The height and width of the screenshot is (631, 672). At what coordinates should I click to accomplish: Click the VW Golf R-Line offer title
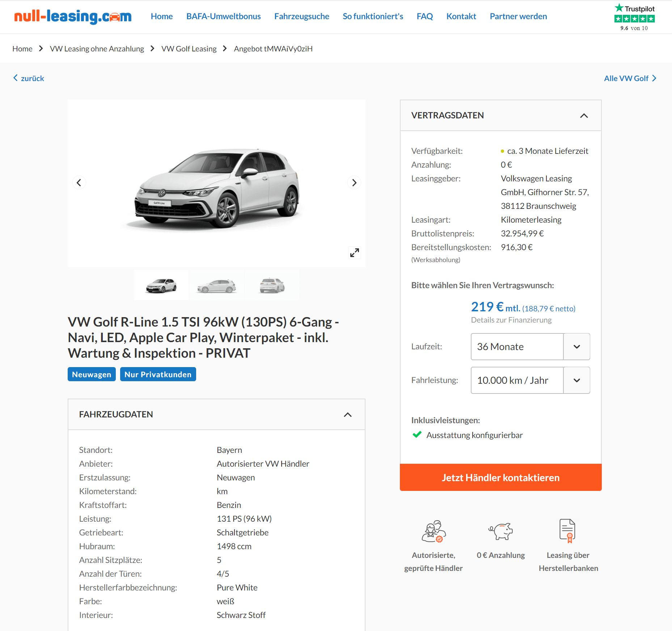pos(203,337)
